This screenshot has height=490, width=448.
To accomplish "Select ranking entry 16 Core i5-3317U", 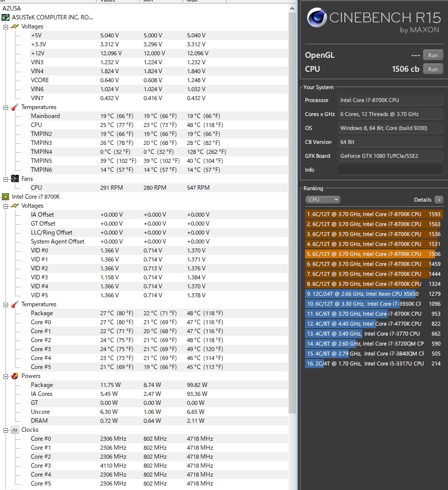I will tap(374, 364).
